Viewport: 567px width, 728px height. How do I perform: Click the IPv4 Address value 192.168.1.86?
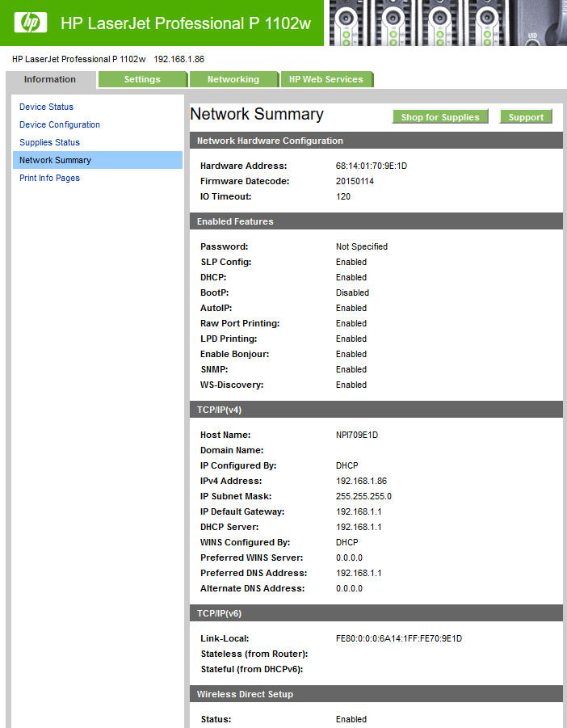coord(361,481)
